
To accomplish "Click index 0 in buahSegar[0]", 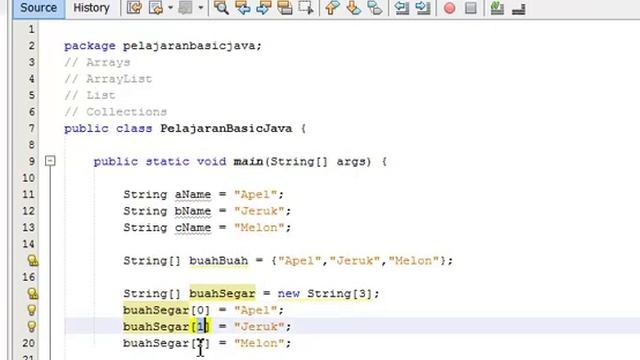I will click(200, 310).
